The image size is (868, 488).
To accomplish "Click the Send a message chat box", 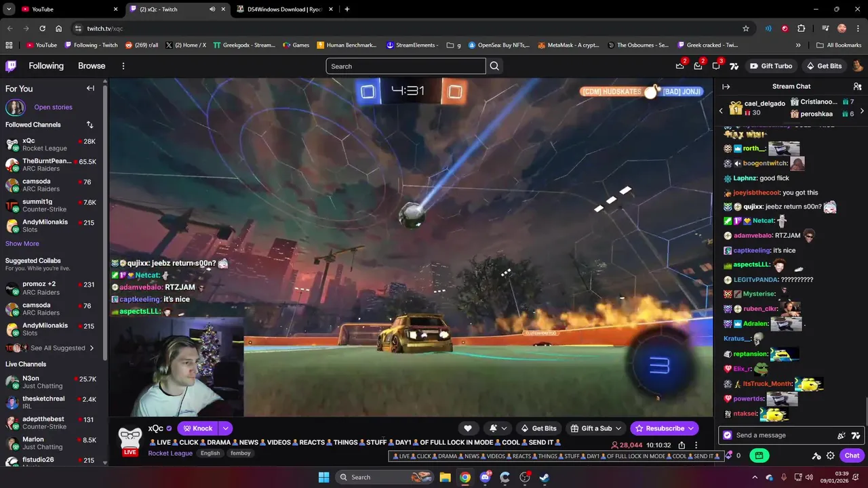I will (790, 435).
